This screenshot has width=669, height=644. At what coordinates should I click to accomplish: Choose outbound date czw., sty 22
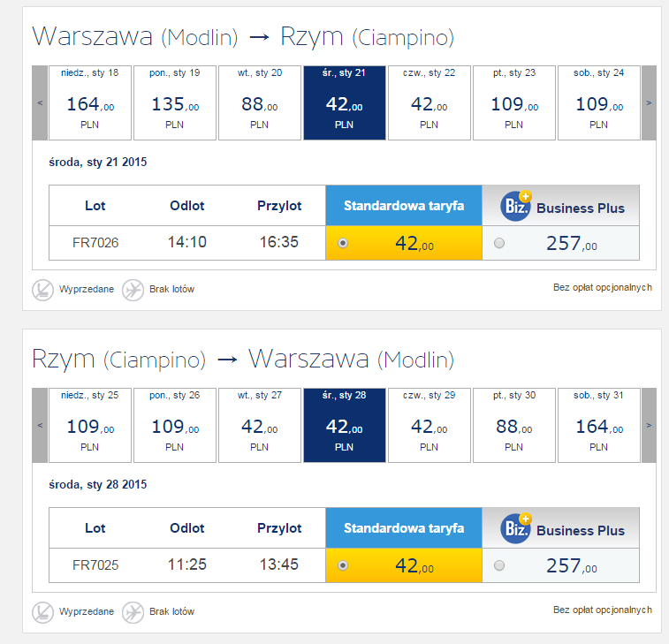(430, 102)
